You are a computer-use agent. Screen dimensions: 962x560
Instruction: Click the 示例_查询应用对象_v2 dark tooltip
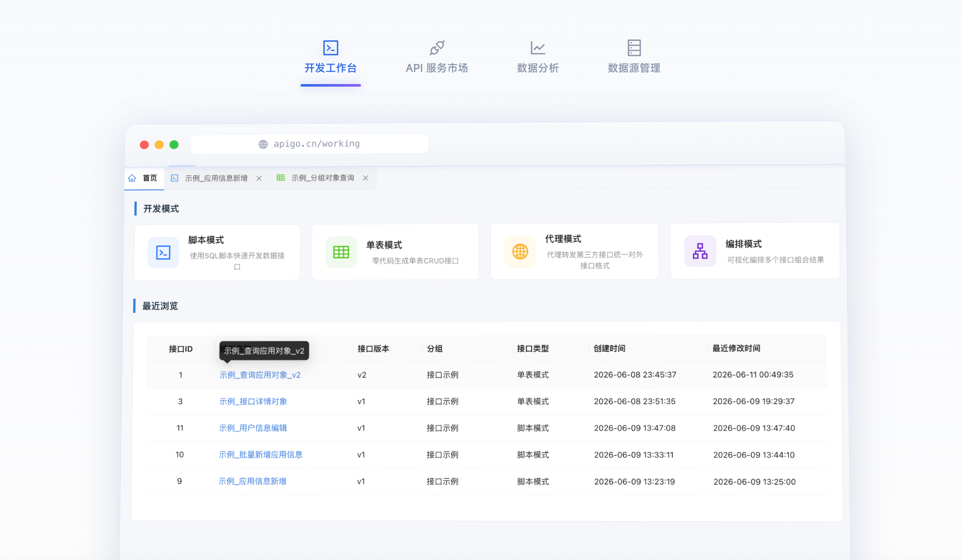tap(264, 351)
